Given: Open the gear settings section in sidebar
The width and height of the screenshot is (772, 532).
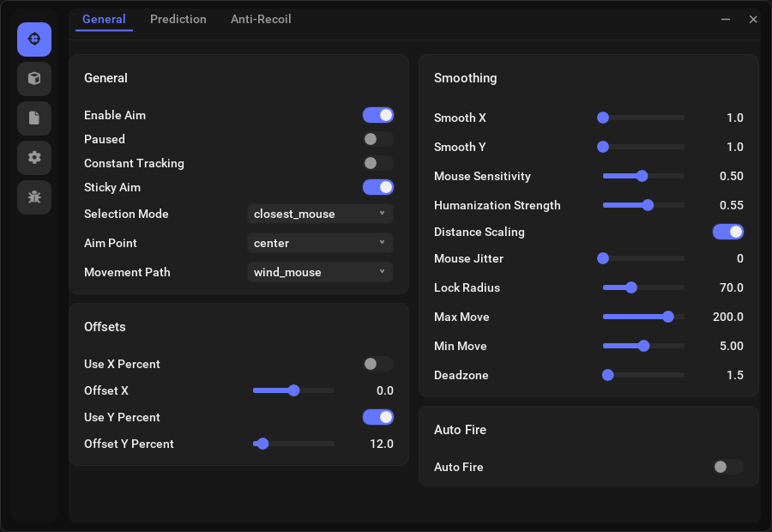Looking at the screenshot, I should (34, 158).
